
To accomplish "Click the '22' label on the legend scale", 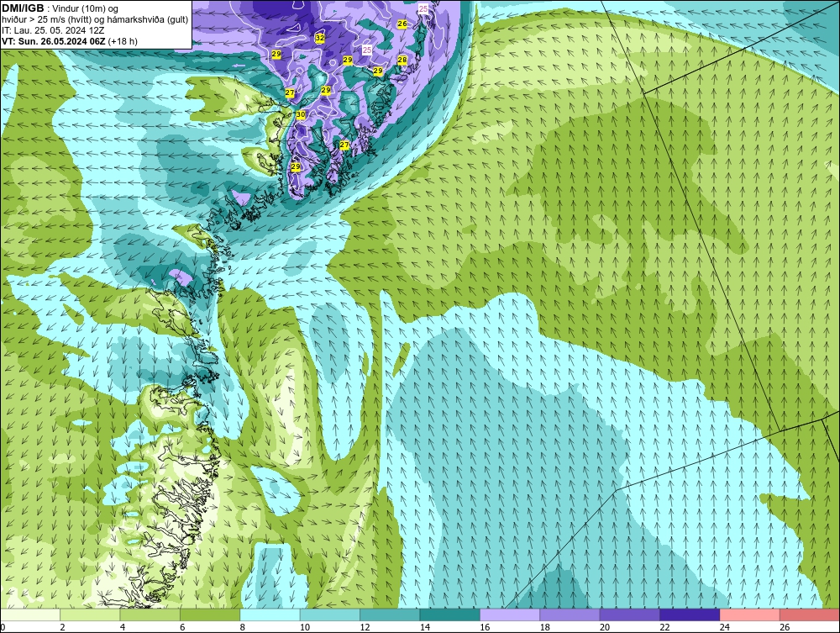I will pos(664,627).
